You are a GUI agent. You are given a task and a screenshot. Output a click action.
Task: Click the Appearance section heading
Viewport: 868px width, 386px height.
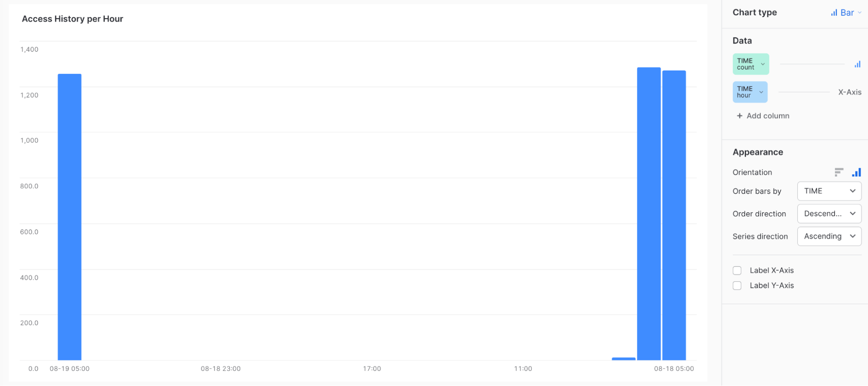pos(758,152)
